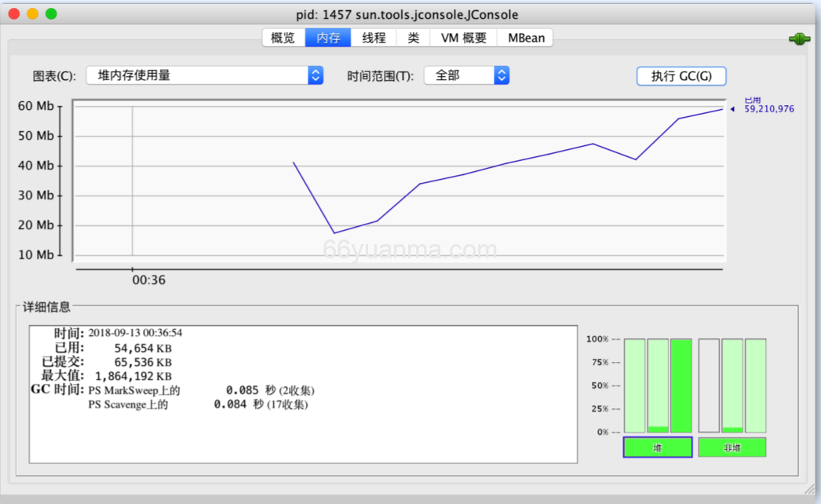Screen dimensions: 821x504
Task: Switch to the 概览 tab
Action: tap(283, 37)
